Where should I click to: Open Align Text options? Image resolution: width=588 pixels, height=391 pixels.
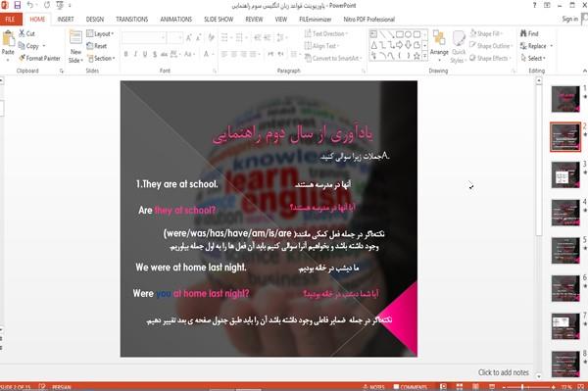[321, 46]
